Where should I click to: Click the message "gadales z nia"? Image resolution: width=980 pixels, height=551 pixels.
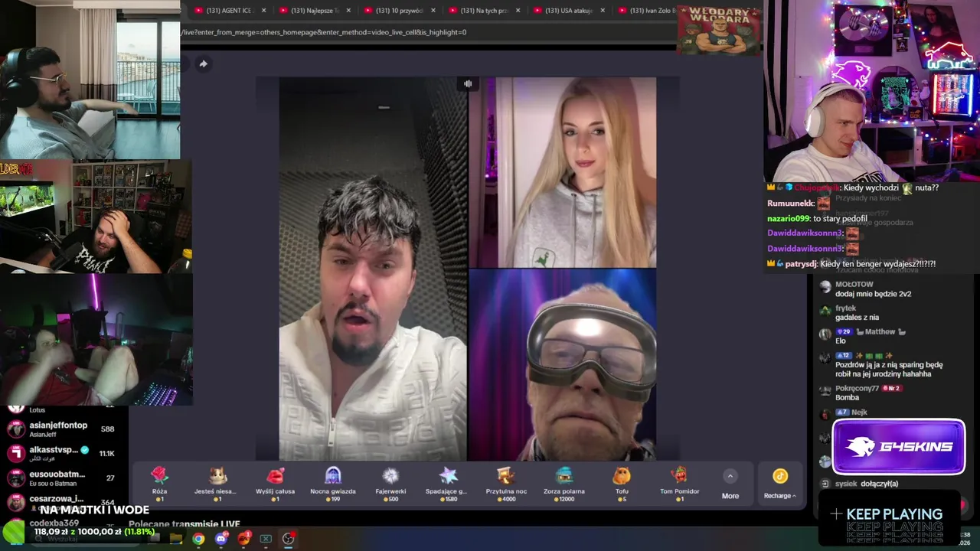coord(857,318)
